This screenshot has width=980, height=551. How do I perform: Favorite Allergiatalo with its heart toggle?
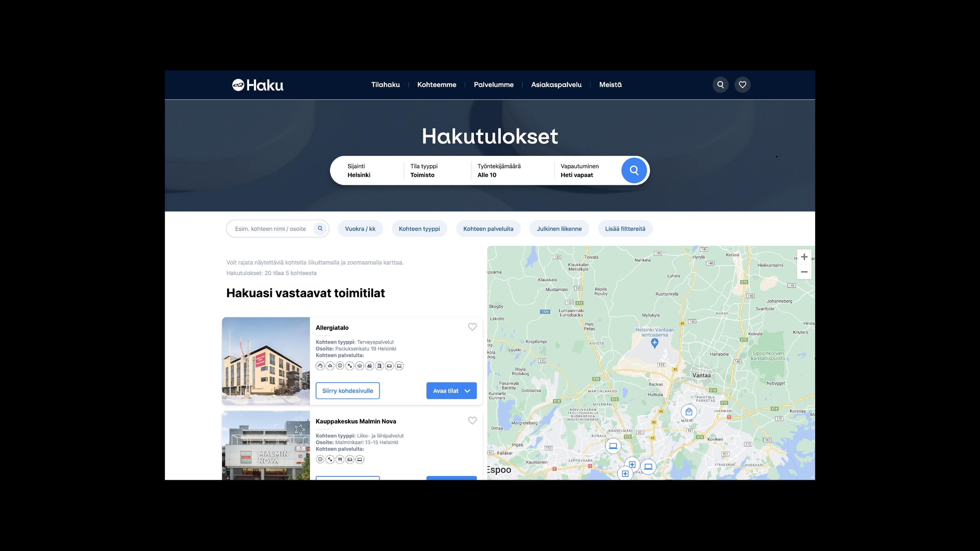pos(472,327)
